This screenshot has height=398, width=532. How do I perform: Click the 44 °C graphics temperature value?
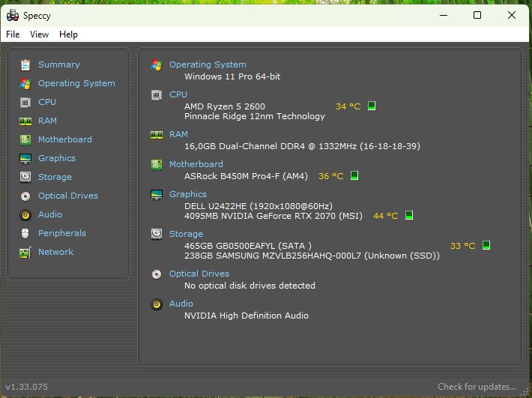coord(385,216)
